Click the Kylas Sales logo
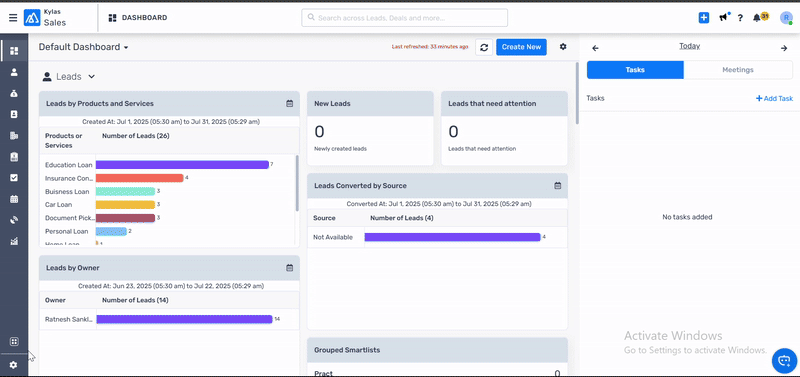This screenshot has width=800, height=377. (x=45, y=18)
